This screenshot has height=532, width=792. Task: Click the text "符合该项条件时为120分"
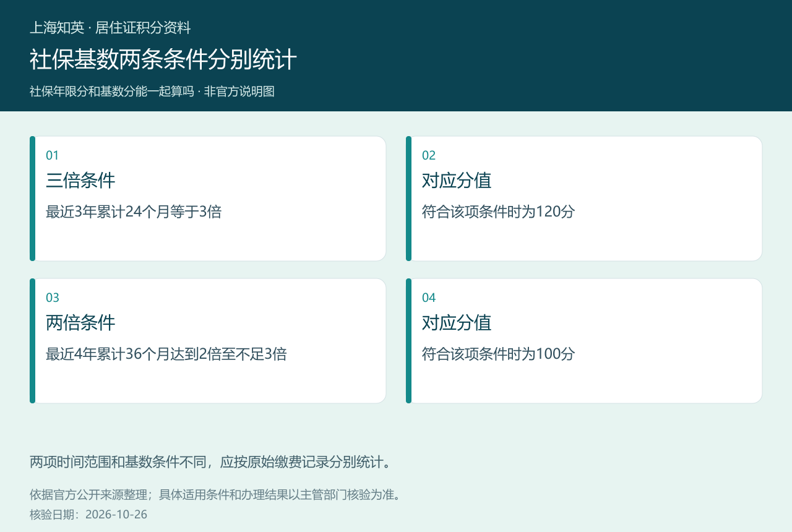click(x=499, y=212)
